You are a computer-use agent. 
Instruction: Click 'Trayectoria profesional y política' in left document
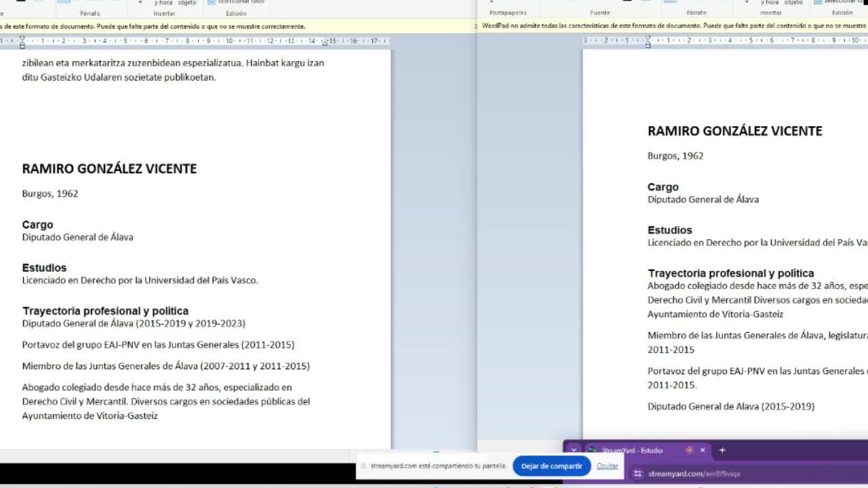click(x=105, y=311)
